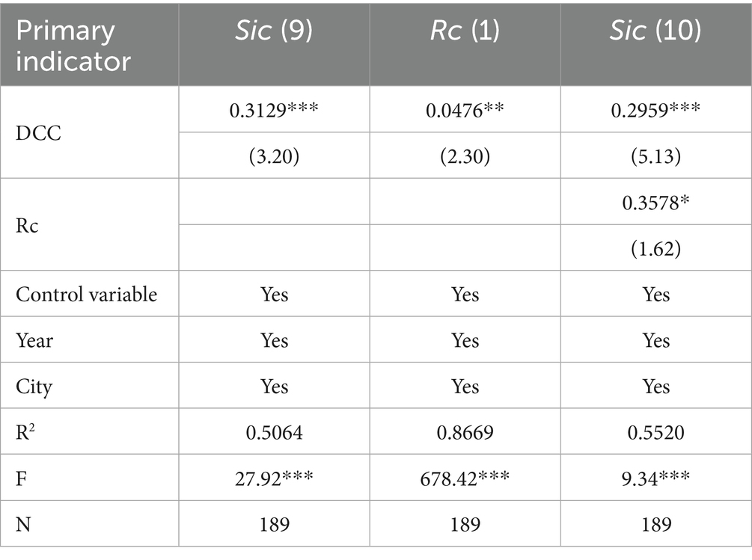Select the Rc coefficient 0.3578* cell

[655, 202]
